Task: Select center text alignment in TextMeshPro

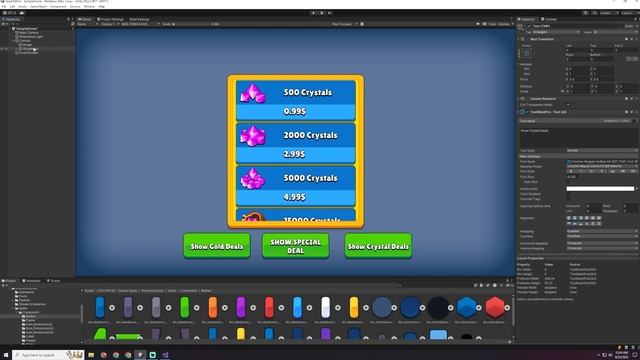Action: [x=575, y=218]
